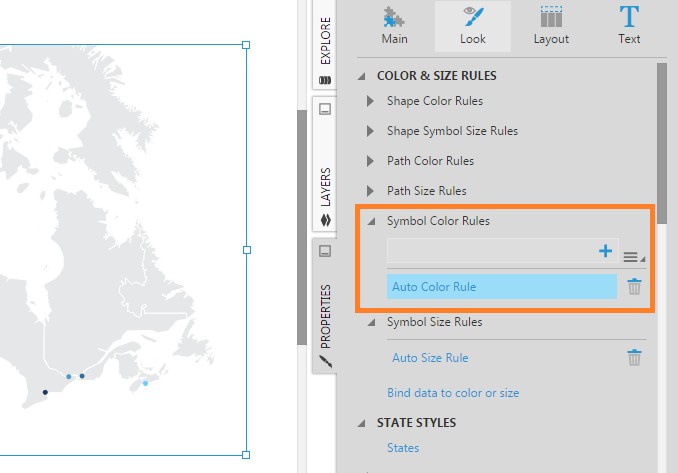Viewport: 678px width, 473px height.
Task: Open the Main properties tab
Action: click(x=394, y=26)
